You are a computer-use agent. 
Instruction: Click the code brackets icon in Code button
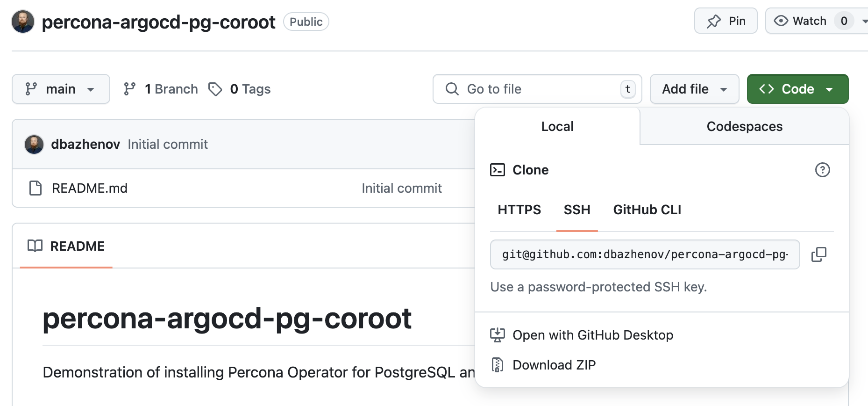[x=767, y=89]
